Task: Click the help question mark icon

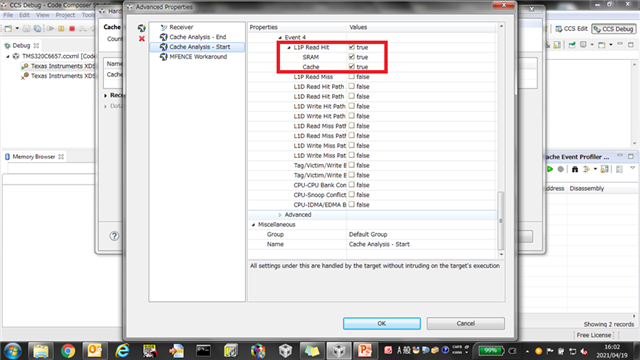Action: [x=114, y=236]
